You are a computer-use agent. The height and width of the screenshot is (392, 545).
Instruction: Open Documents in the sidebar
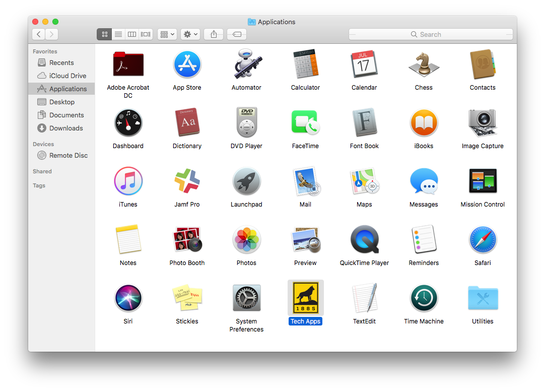(61, 115)
